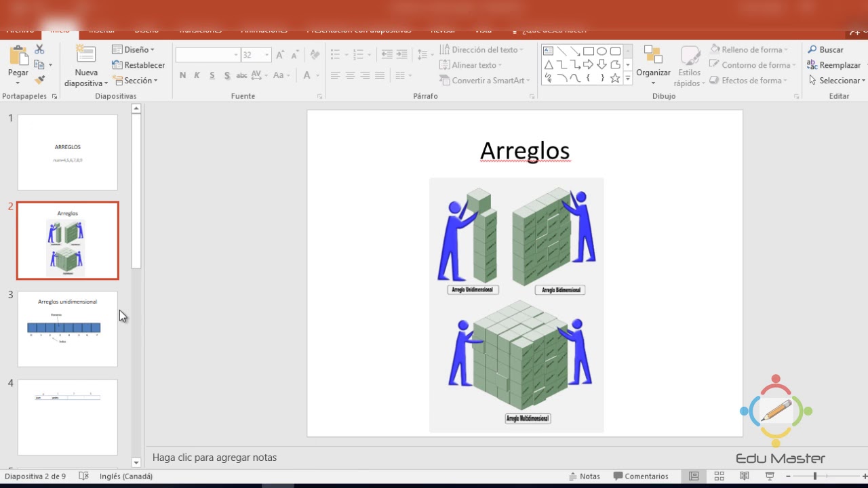Expand the shapes gallery More arrow
Image resolution: width=868 pixels, height=488 pixels.
tap(628, 79)
